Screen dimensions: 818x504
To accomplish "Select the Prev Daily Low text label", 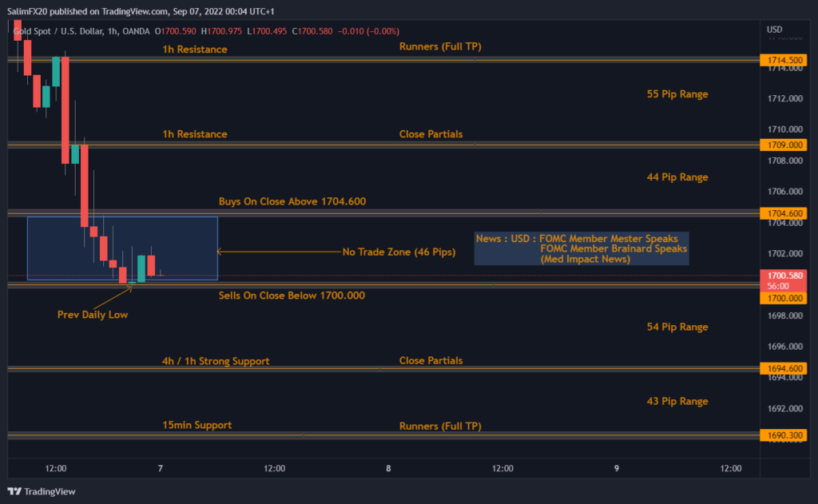I will pos(92,315).
